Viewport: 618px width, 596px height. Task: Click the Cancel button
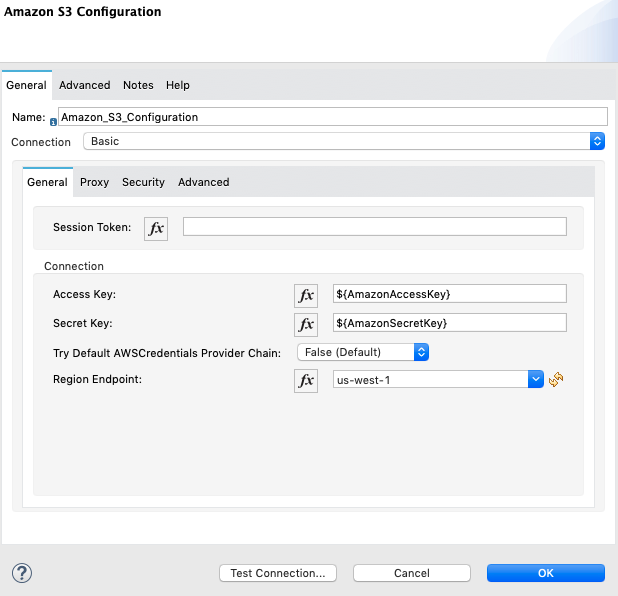pos(412,573)
